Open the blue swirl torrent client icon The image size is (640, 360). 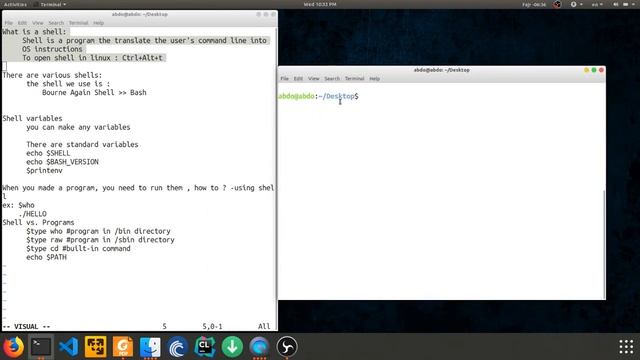(x=178, y=347)
